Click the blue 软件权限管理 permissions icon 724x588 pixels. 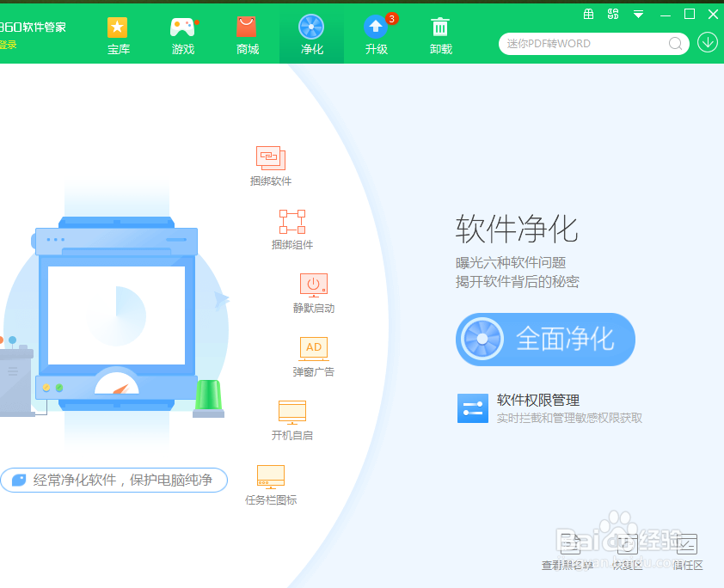click(473, 407)
